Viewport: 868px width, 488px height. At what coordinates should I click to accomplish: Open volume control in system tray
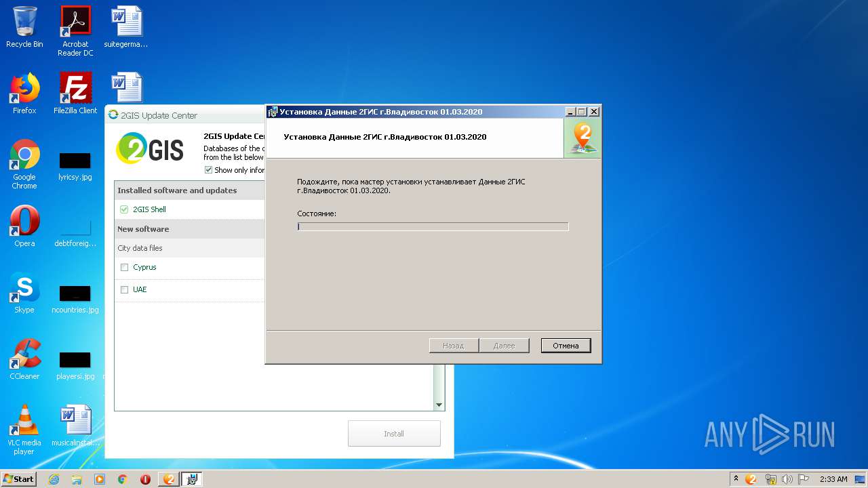787,479
